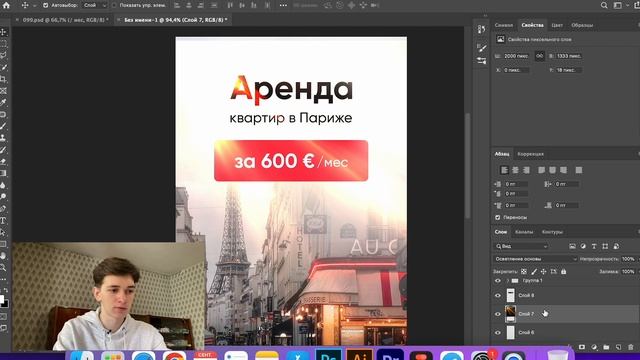Hide the Слой 8 layer
Screen dimensions: 640x360
point(498,296)
